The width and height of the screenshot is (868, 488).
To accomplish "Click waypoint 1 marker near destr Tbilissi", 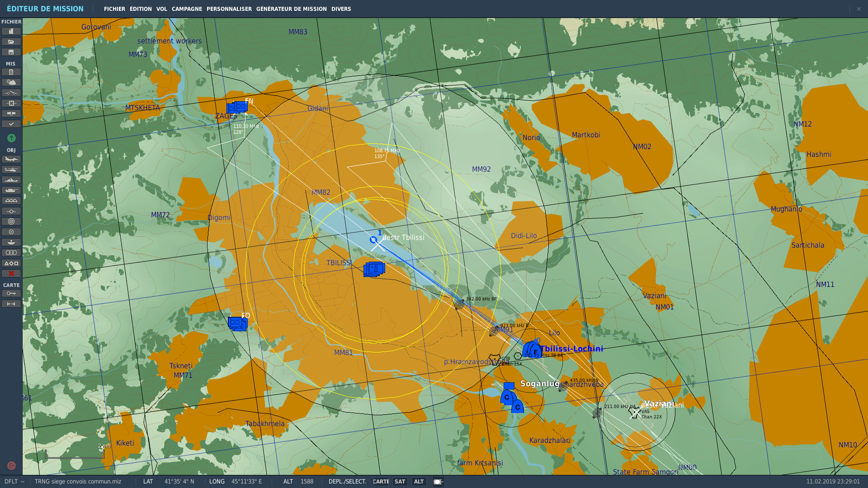I will pos(373,240).
